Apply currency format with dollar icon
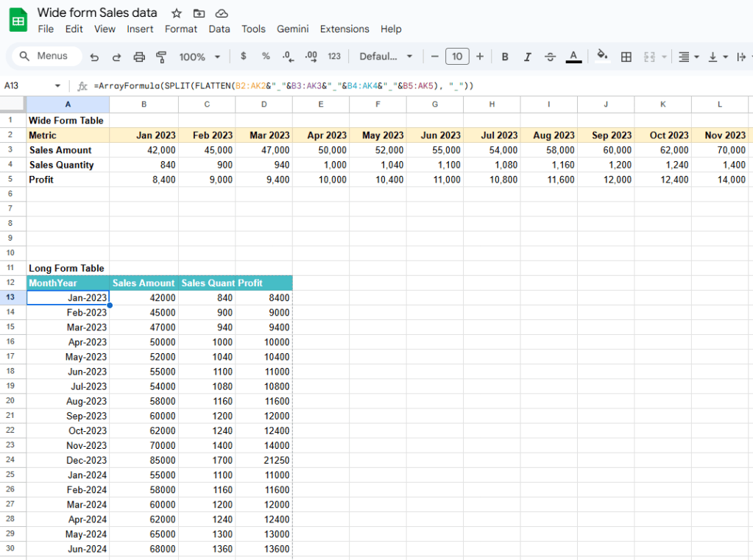The image size is (753, 560). tap(244, 56)
